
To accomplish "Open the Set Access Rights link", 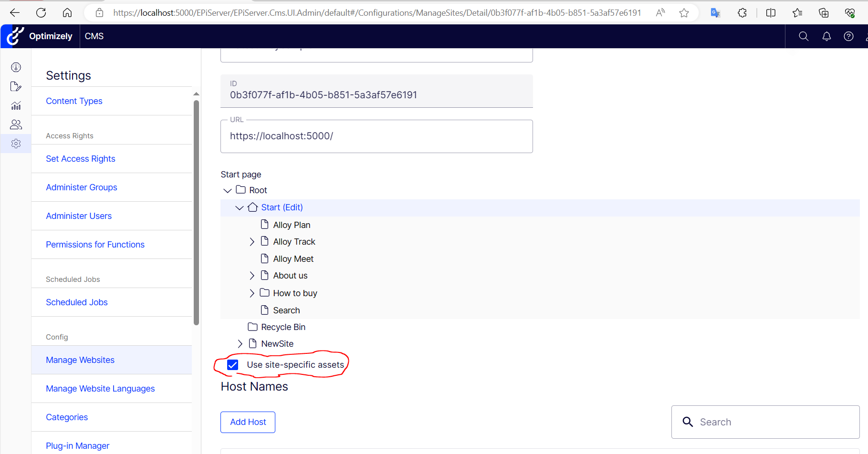I will coord(81,159).
